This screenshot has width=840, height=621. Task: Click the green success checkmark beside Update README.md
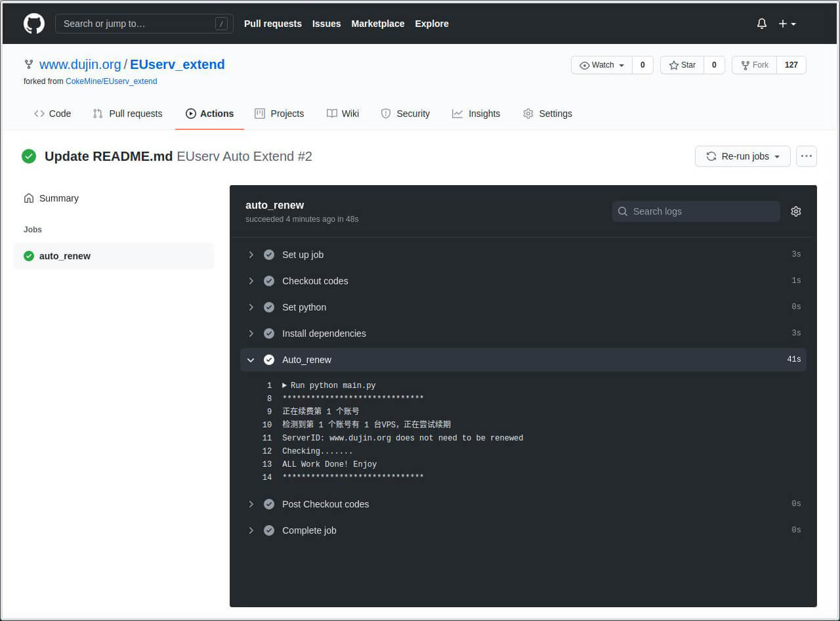[x=29, y=156]
